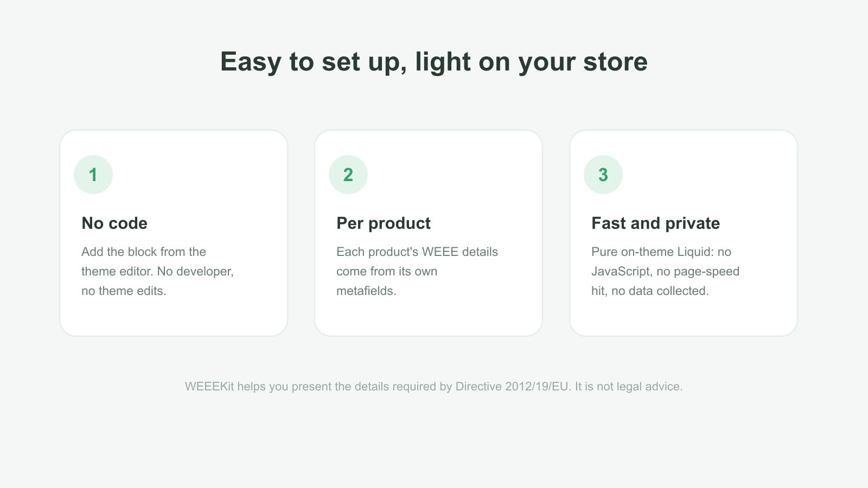
Task: Click the green number 1 circle badge
Action: (x=93, y=175)
